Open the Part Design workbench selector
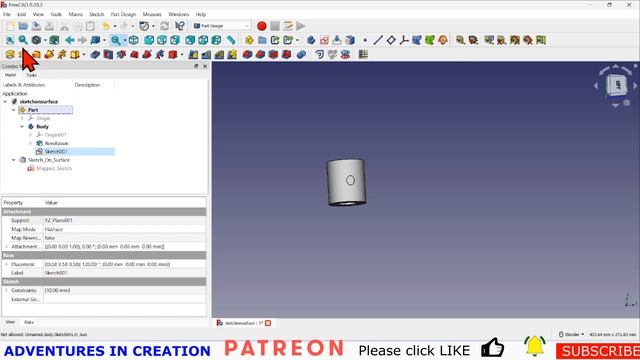The width and height of the screenshot is (640, 360). click(x=221, y=26)
